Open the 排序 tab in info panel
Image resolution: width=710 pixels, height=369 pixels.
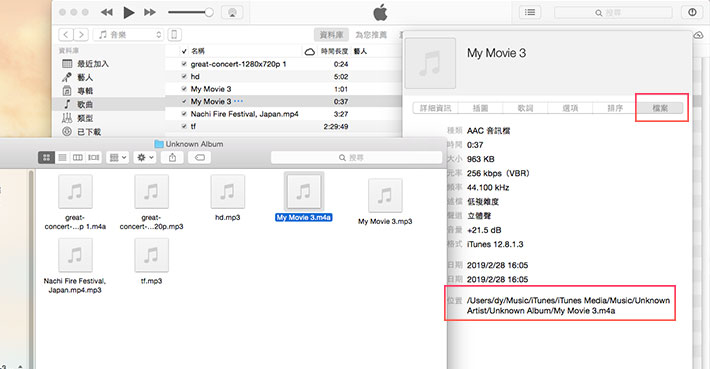pyautogui.click(x=615, y=108)
